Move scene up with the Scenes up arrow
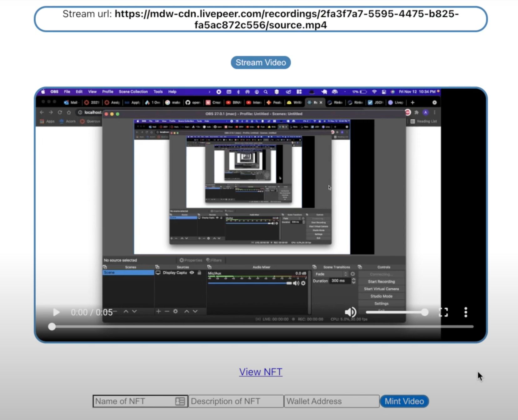The height and width of the screenshot is (420, 518). click(x=126, y=311)
